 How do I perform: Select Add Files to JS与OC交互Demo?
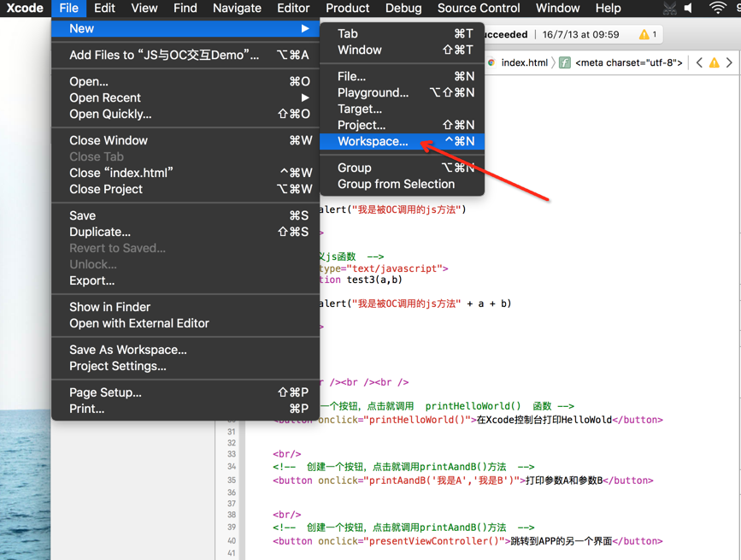click(x=185, y=55)
